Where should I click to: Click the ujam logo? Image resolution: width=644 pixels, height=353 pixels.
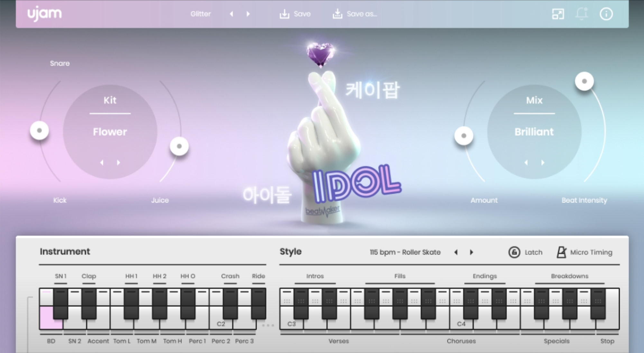(44, 14)
